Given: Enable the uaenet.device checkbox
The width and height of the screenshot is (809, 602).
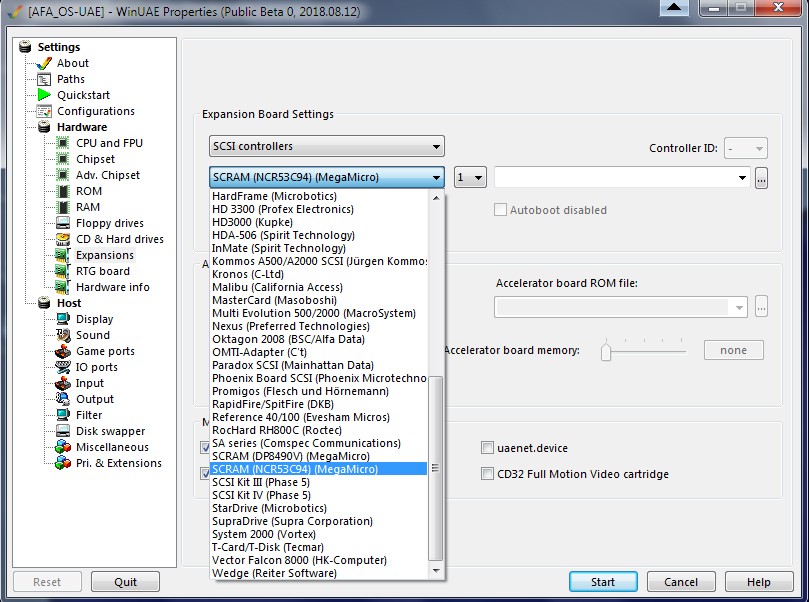Looking at the screenshot, I should [488, 448].
